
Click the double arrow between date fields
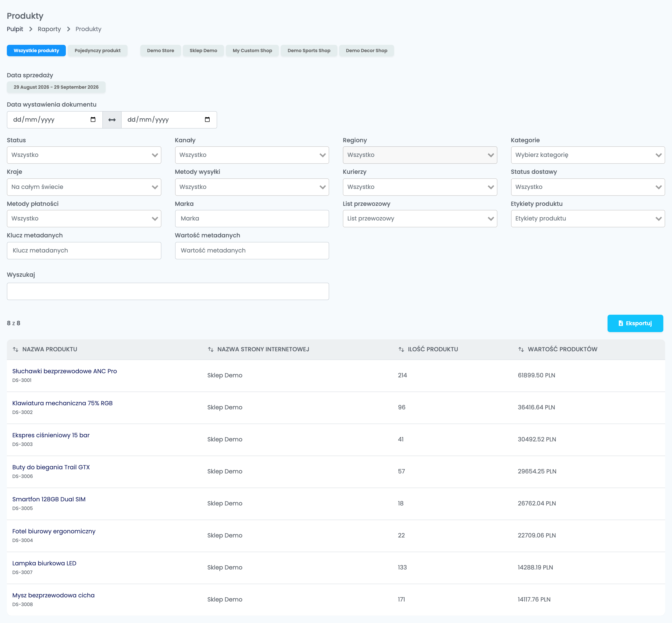(112, 120)
